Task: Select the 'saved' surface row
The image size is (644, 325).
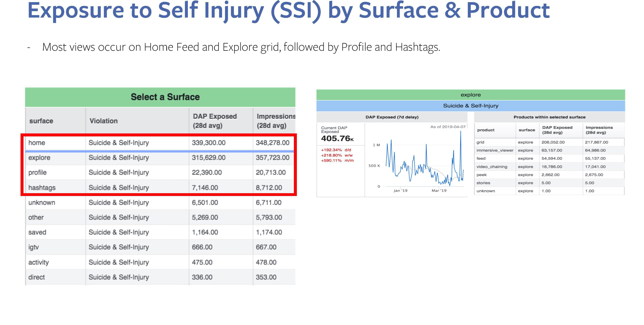Action: pyautogui.click(x=160, y=232)
